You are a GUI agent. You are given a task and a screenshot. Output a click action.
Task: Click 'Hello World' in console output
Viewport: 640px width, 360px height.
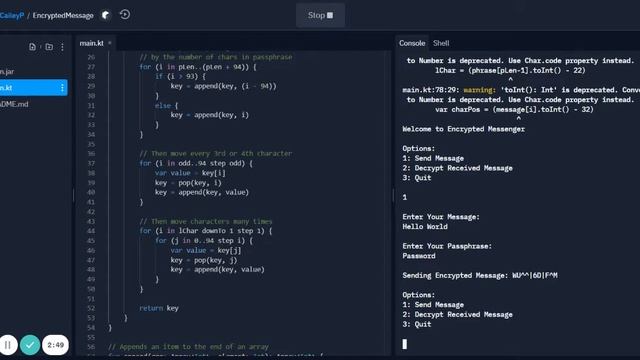coord(425,227)
